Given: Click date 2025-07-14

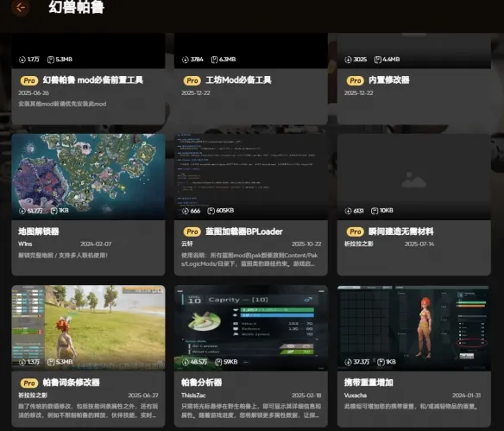Looking at the screenshot, I should point(419,244).
